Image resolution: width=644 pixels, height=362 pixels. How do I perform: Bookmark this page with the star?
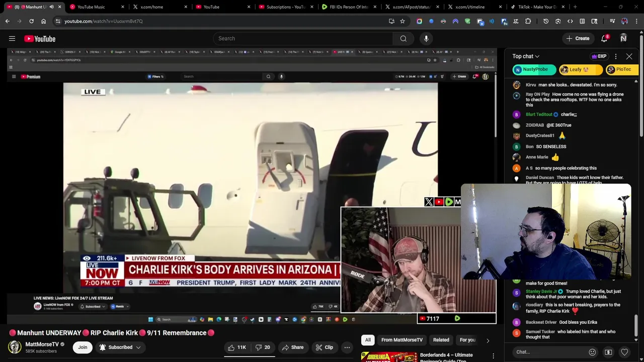tap(403, 21)
